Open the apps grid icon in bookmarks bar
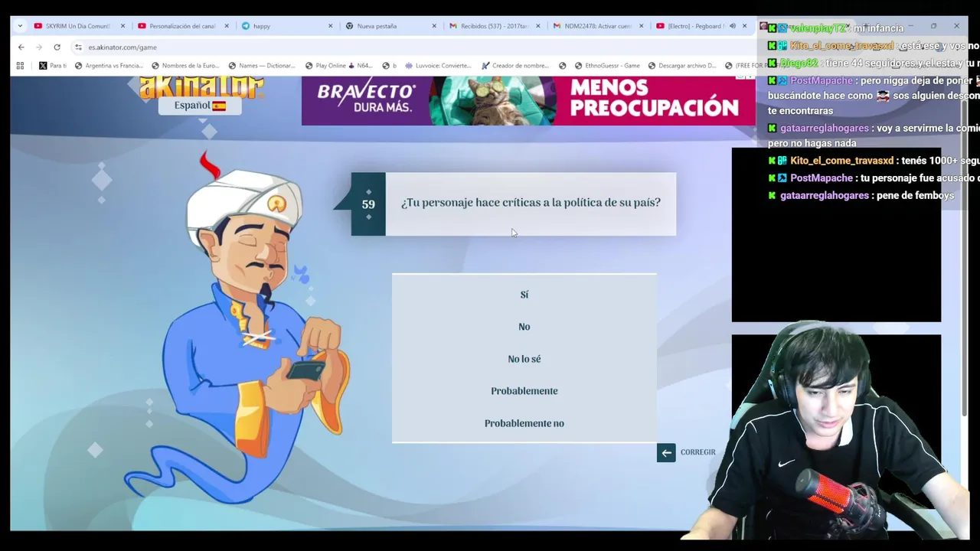 pyautogui.click(x=20, y=66)
